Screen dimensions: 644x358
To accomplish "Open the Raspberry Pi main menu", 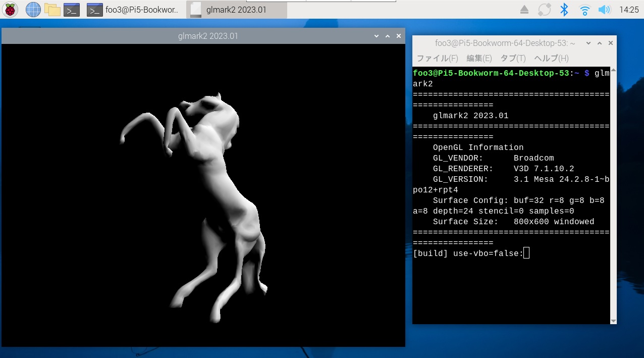I will pos(10,10).
